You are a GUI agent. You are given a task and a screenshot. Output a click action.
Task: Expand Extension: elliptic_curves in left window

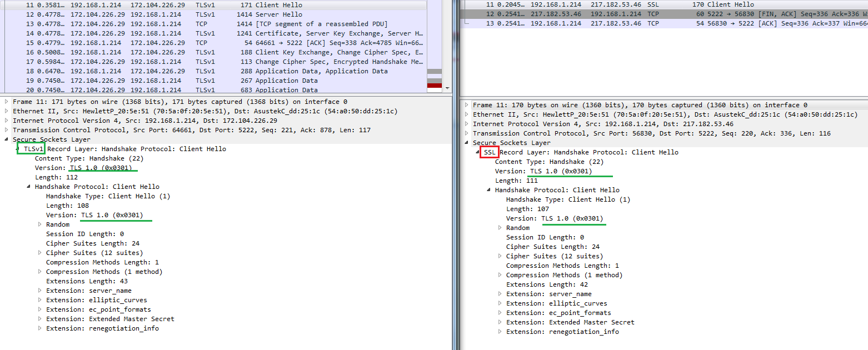pyautogui.click(x=40, y=300)
